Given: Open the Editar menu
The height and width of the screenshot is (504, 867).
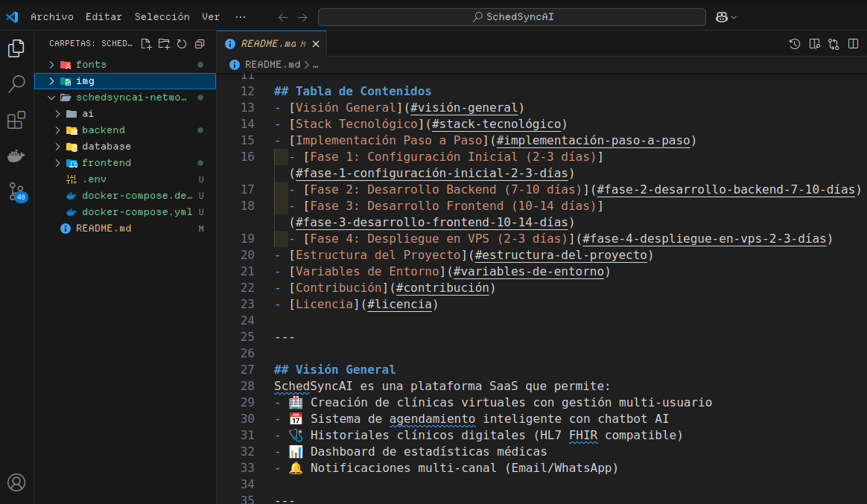Looking at the screenshot, I should 104,17.
